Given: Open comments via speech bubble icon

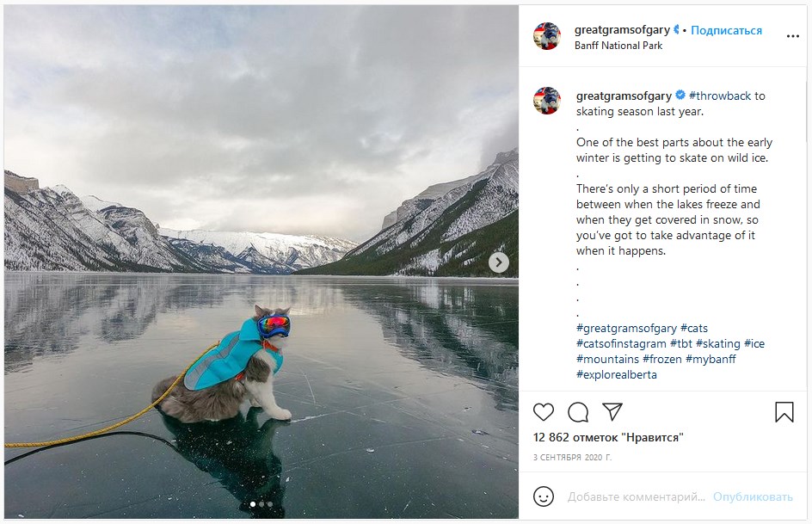Looking at the screenshot, I should 578,412.
